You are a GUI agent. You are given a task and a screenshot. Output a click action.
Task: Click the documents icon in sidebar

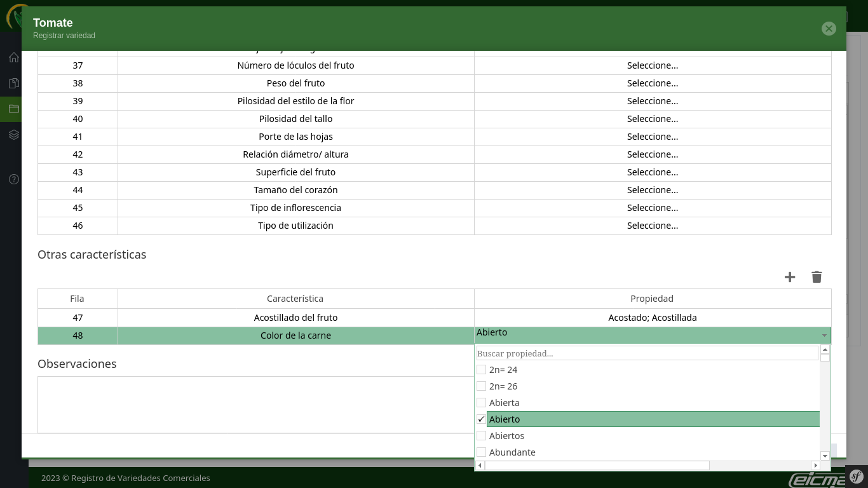(13, 83)
